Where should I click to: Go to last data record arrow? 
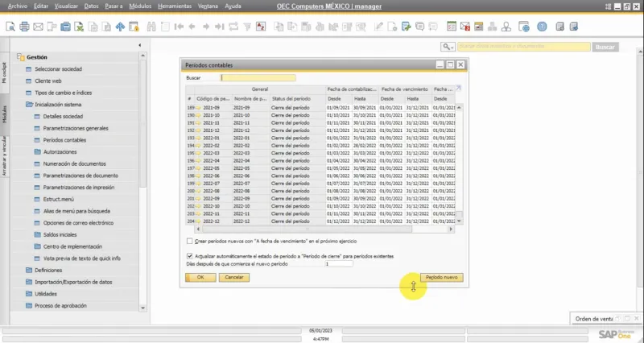(220, 27)
